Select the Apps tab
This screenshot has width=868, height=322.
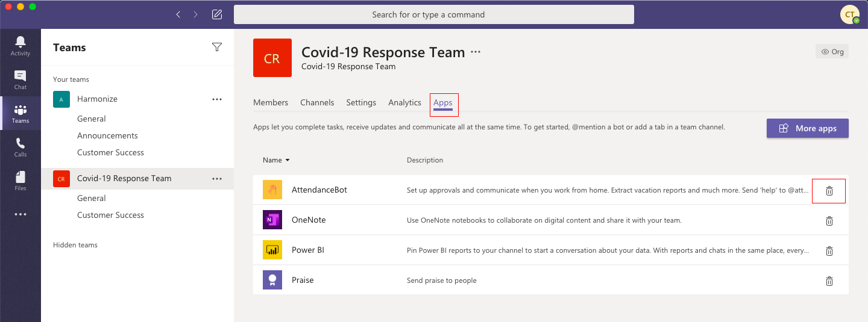click(443, 103)
